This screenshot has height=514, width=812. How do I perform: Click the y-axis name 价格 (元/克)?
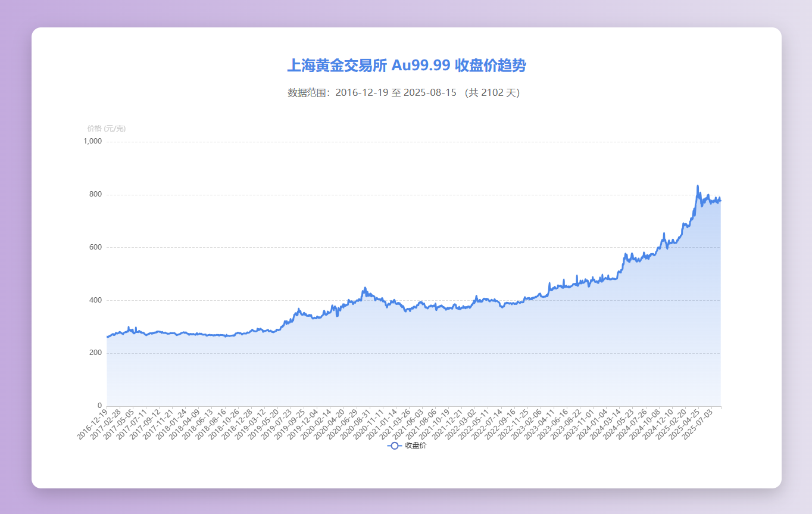pyautogui.click(x=107, y=129)
